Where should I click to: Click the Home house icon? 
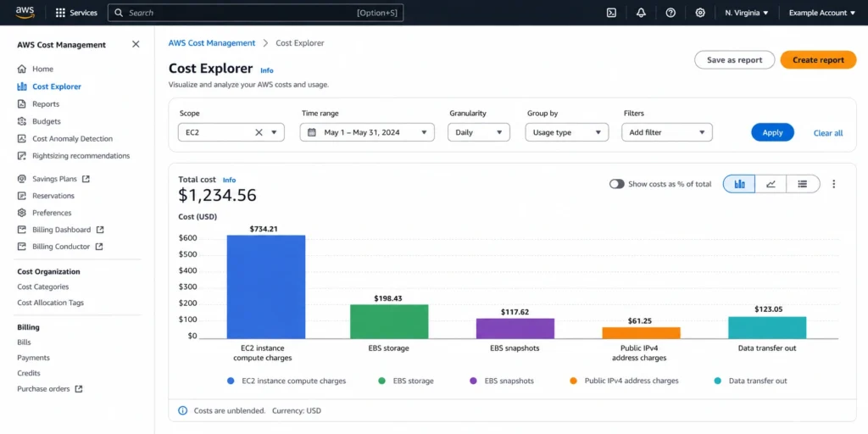tap(22, 70)
